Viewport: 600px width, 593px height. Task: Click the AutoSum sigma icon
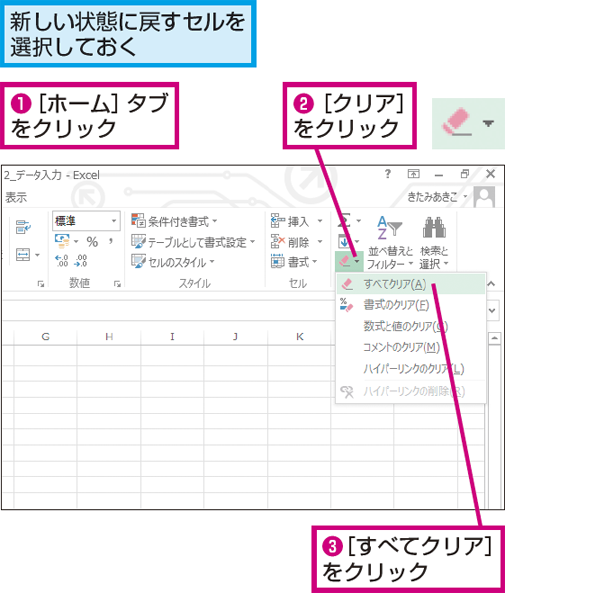[x=344, y=220]
